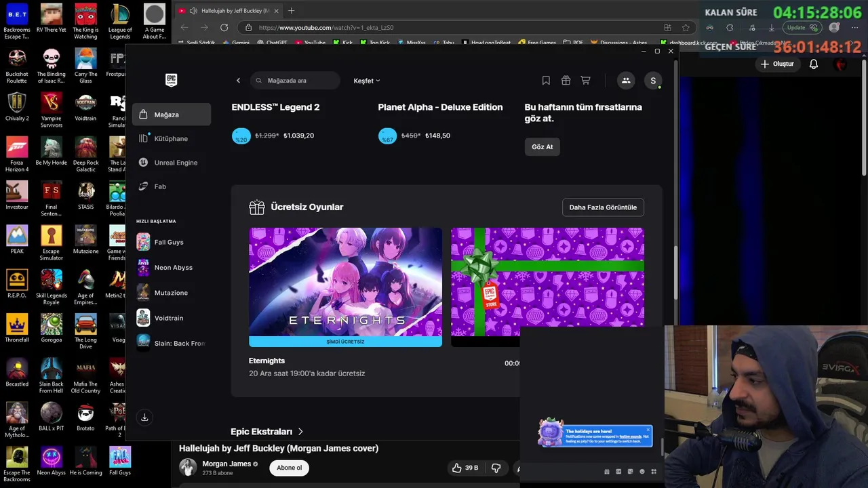The image size is (868, 488).
Task: Launch Slain: Back From Hell quick launch entry
Action: (x=172, y=343)
